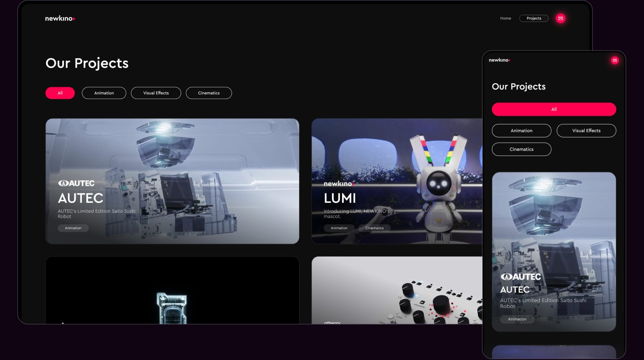Toggle the Animation filter
Viewport: 644px width, 360px height.
coord(104,93)
